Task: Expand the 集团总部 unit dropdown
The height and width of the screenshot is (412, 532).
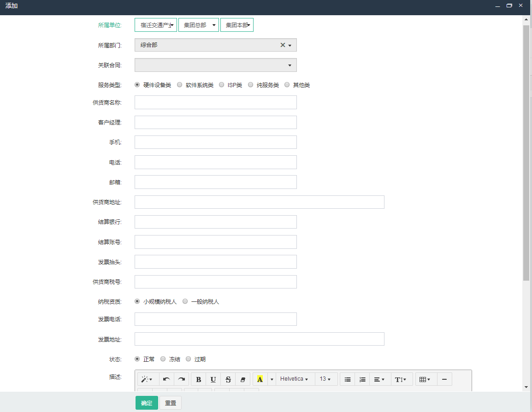Action: (x=198, y=25)
